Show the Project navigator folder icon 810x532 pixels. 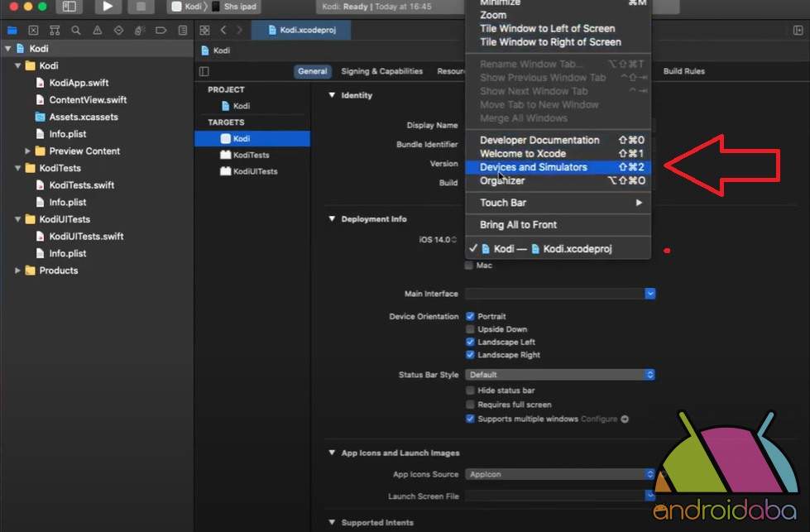(12, 30)
